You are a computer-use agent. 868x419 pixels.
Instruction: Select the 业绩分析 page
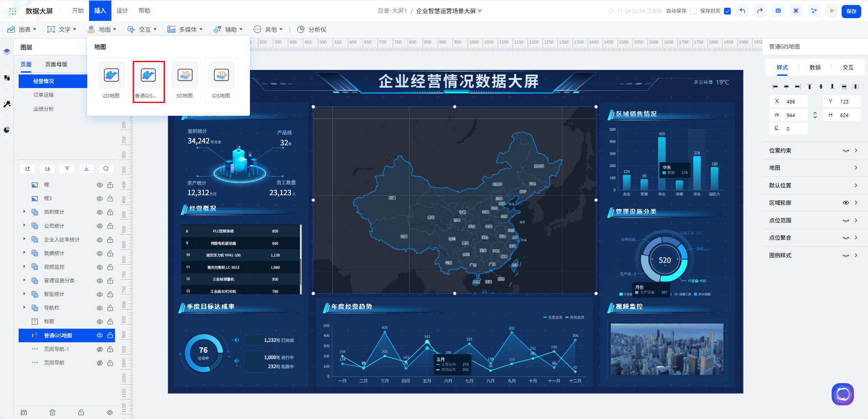click(44, 109)
